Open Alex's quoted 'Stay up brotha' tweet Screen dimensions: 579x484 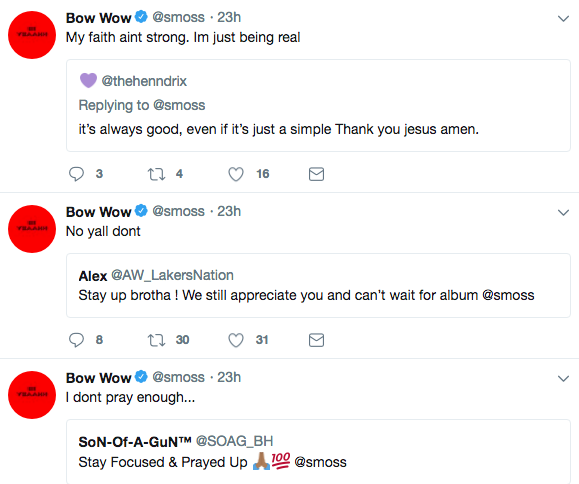tap(318, 285)
